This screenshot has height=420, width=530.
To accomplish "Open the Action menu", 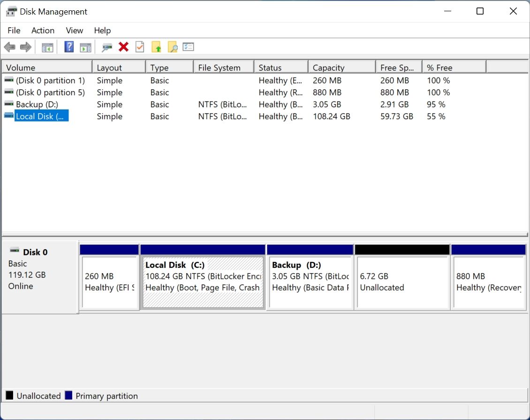I will click(x=43, y=30).
